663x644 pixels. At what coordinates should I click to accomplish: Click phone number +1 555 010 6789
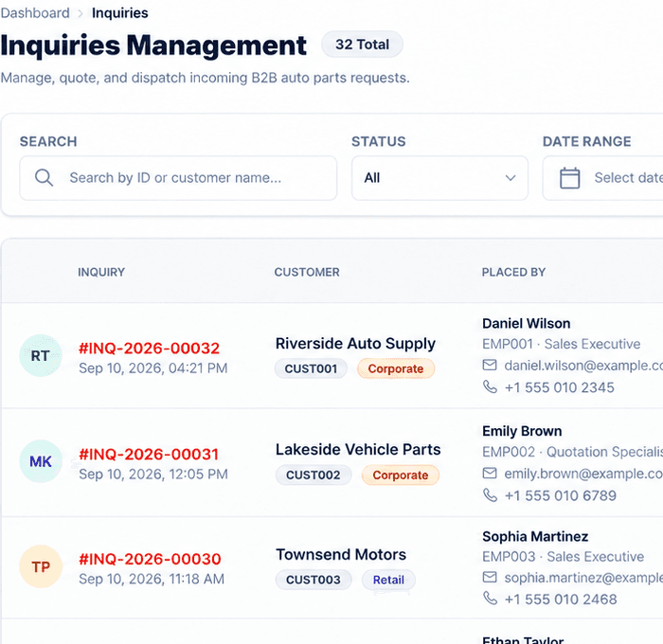(x=561, y=495)
